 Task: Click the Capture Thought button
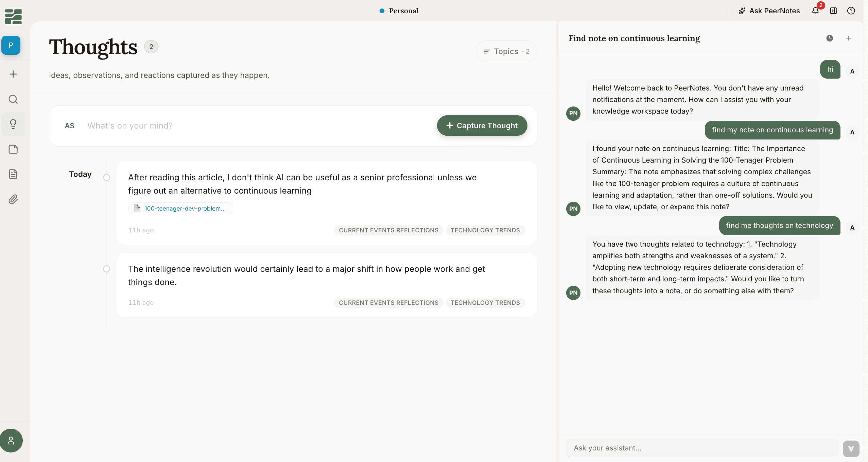pyautogui.click(x=482, y=126)
